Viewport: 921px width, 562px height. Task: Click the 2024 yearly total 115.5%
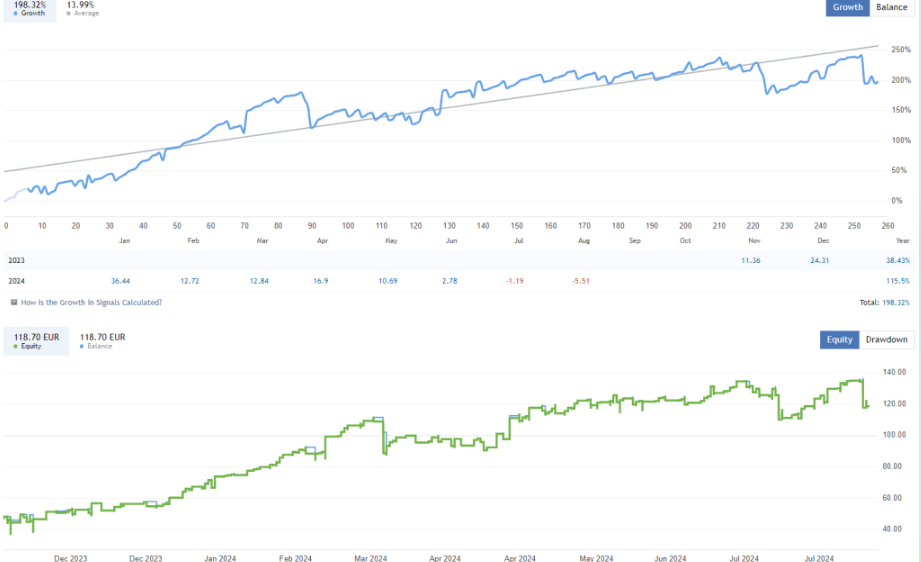[x=897, y=281]
